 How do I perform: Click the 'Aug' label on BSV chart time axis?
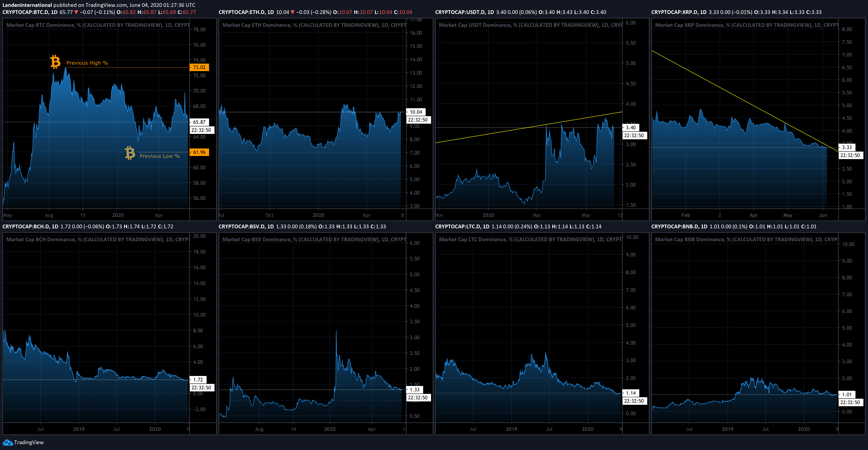(259, 429)
